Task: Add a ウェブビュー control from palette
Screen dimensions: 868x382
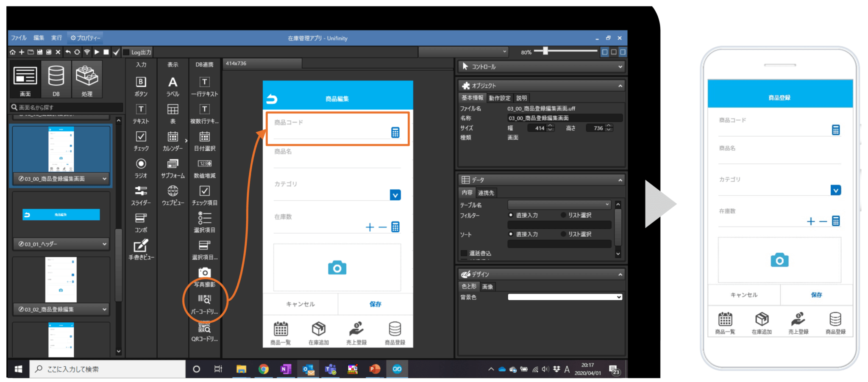Action: pyautogui.click(x=172, y=196)
